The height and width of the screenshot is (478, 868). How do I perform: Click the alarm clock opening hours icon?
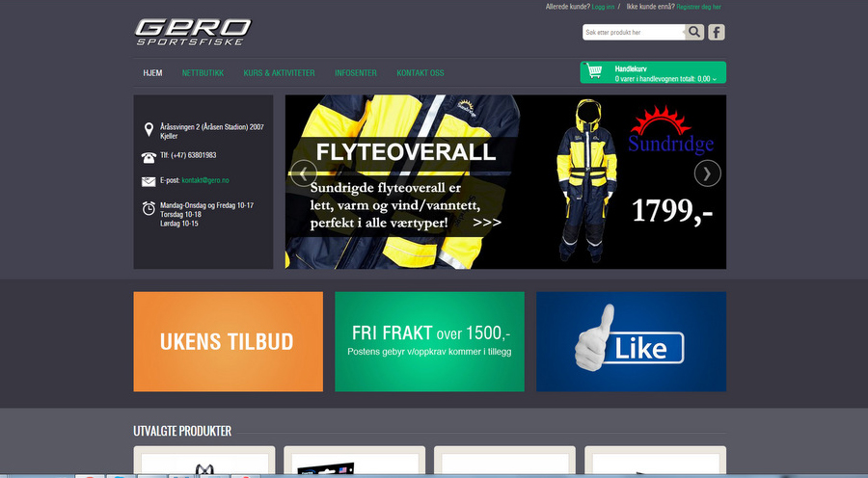coord(149,208)
